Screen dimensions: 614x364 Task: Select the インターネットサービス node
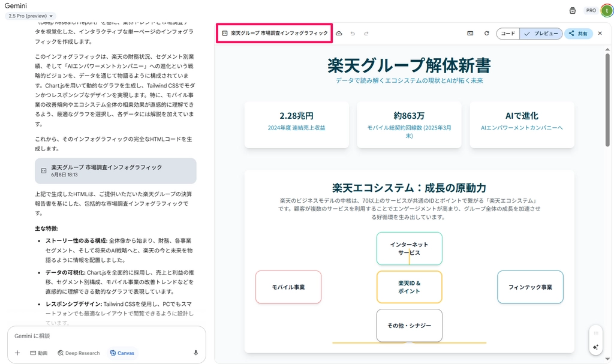409,248
